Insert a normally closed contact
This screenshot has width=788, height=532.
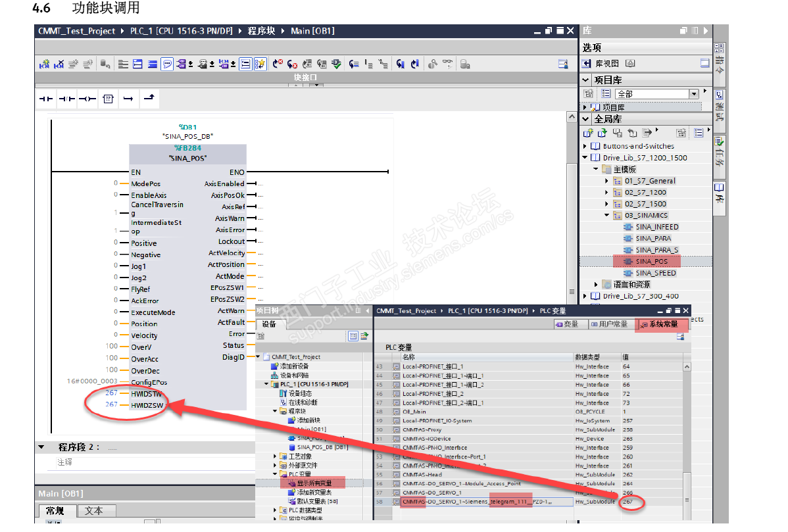point(67,99)
